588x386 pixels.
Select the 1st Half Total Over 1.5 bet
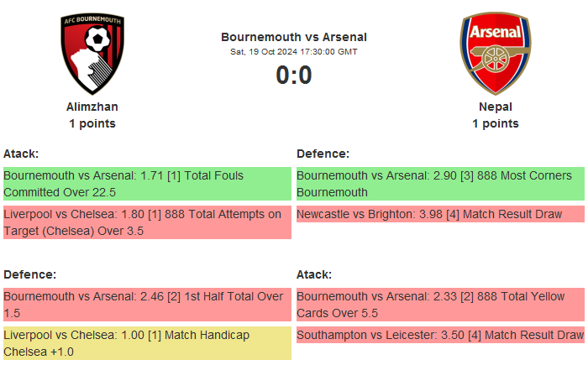(147, 305)
